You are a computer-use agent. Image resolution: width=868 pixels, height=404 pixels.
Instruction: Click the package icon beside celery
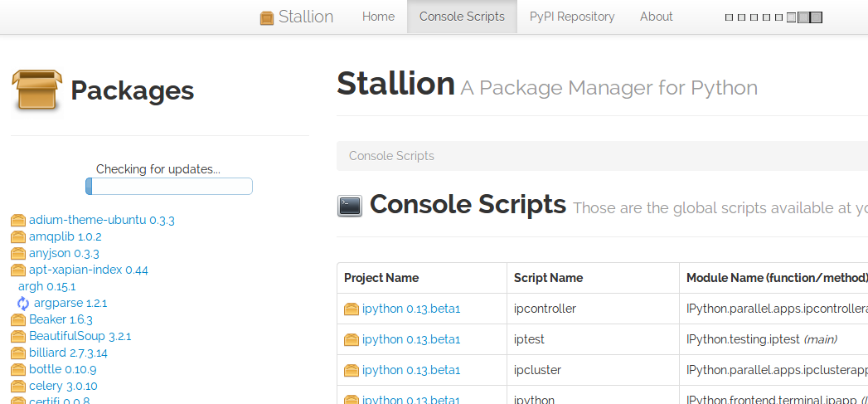pos(18,386)
